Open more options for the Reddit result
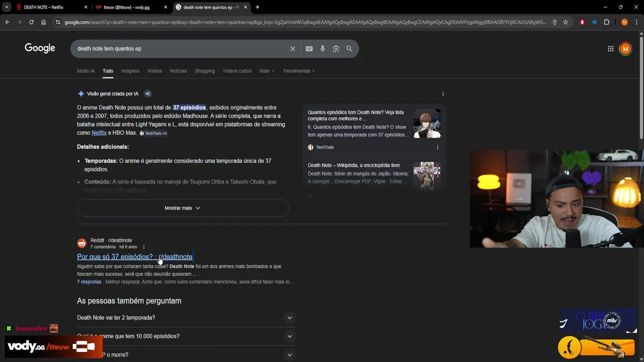Screen dimensions: 644x362 point(143,247)
